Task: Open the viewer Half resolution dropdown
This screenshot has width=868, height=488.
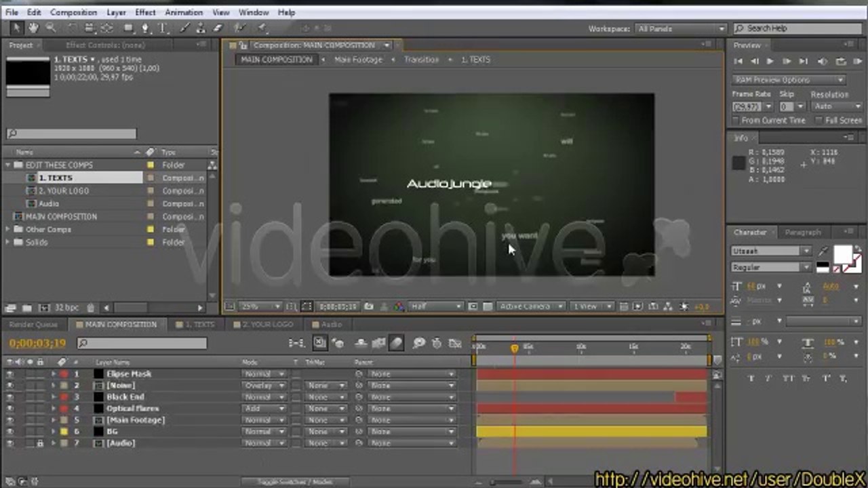Action: tap(436, 306)
